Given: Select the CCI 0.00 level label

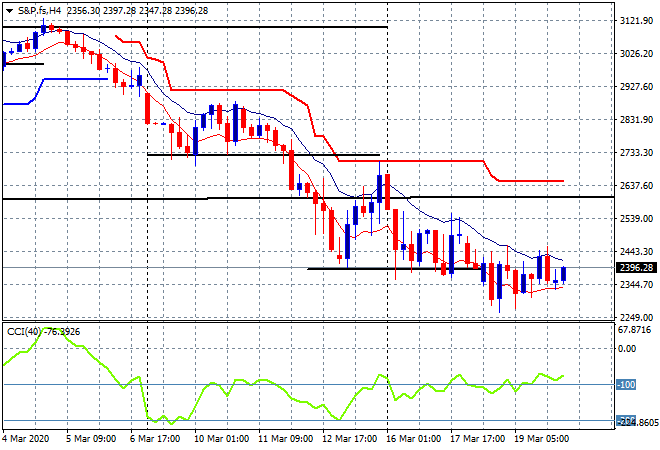Looking at the screenshot, I should click(627, 349).
